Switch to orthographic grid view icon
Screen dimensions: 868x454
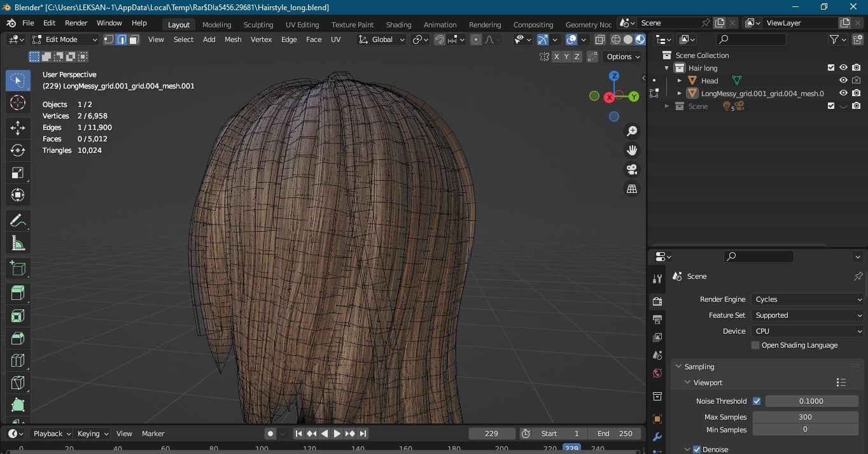click(632, 189)
